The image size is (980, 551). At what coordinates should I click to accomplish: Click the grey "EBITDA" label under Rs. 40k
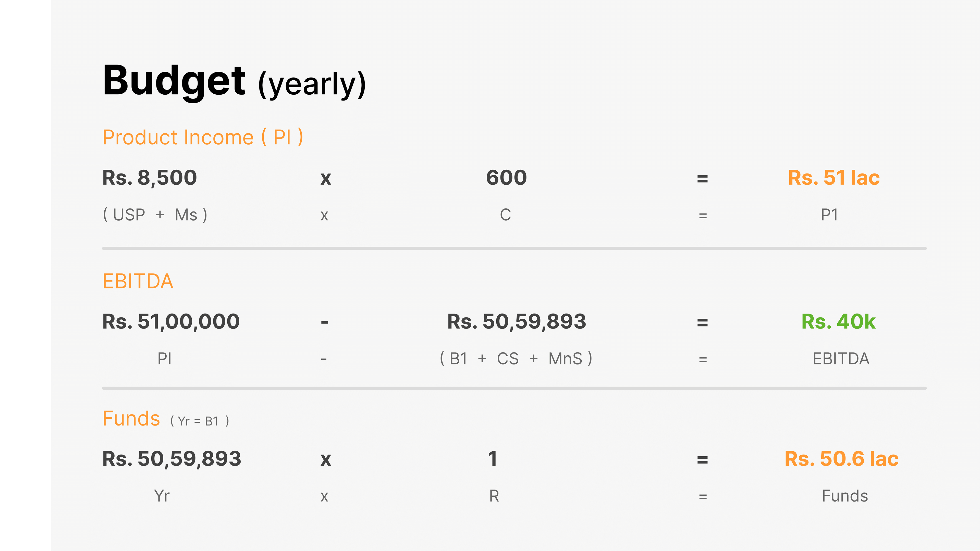tap(841, 359)
